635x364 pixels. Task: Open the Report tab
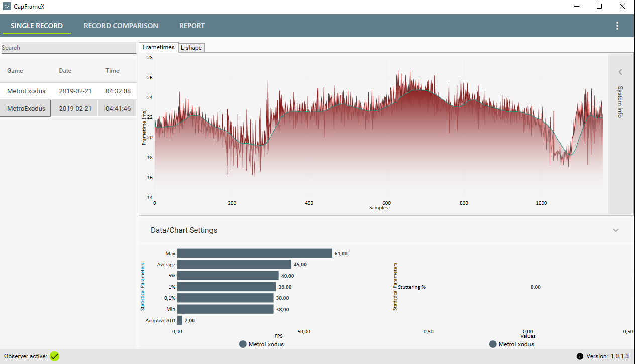[x=192, y=26]
